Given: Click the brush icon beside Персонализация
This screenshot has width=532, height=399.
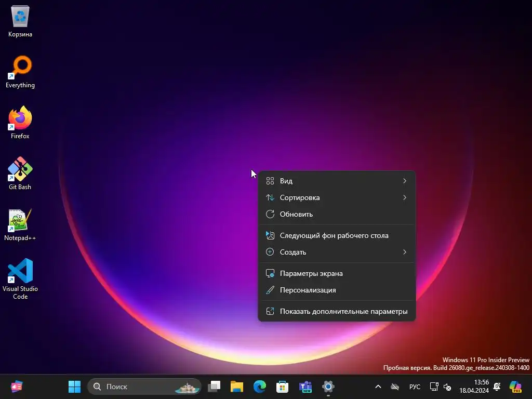Looking at the screenshot, I should [x=270, y=290].
